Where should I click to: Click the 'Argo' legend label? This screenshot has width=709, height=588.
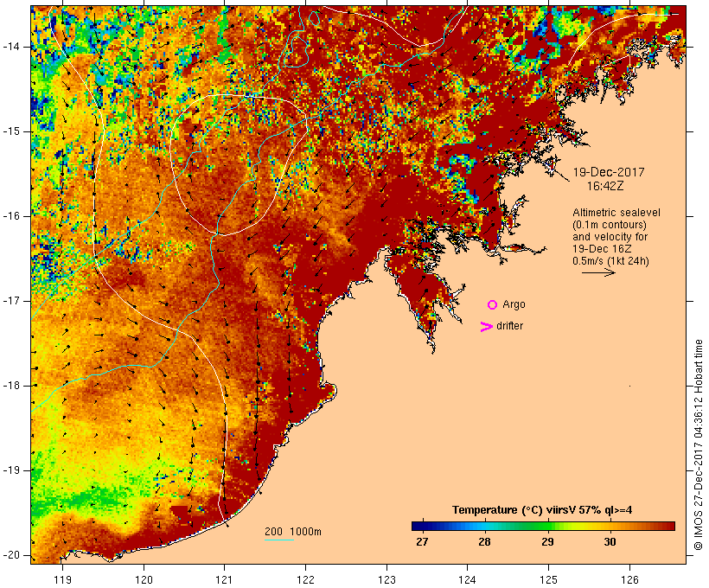(x=514, y=304)
